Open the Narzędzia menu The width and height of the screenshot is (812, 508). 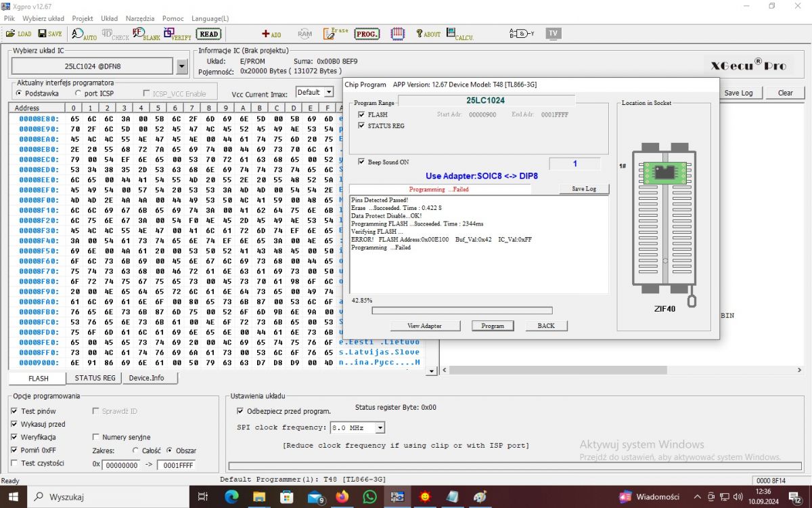(139, 18)
